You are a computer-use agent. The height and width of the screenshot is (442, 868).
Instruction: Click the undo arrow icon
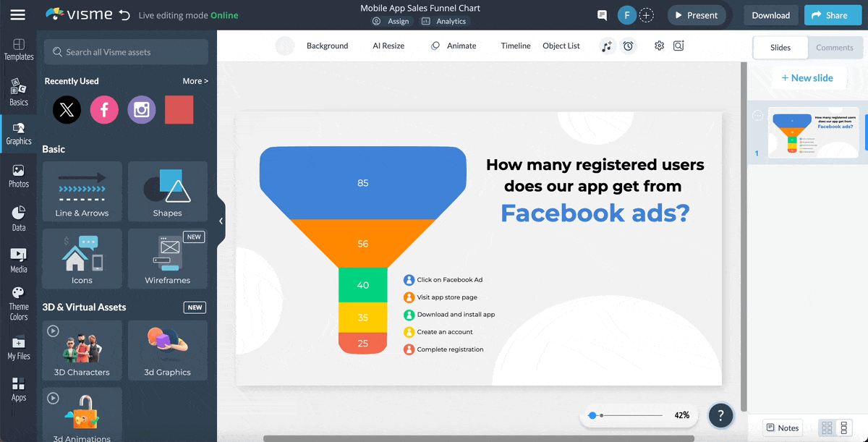pos(124,15)
